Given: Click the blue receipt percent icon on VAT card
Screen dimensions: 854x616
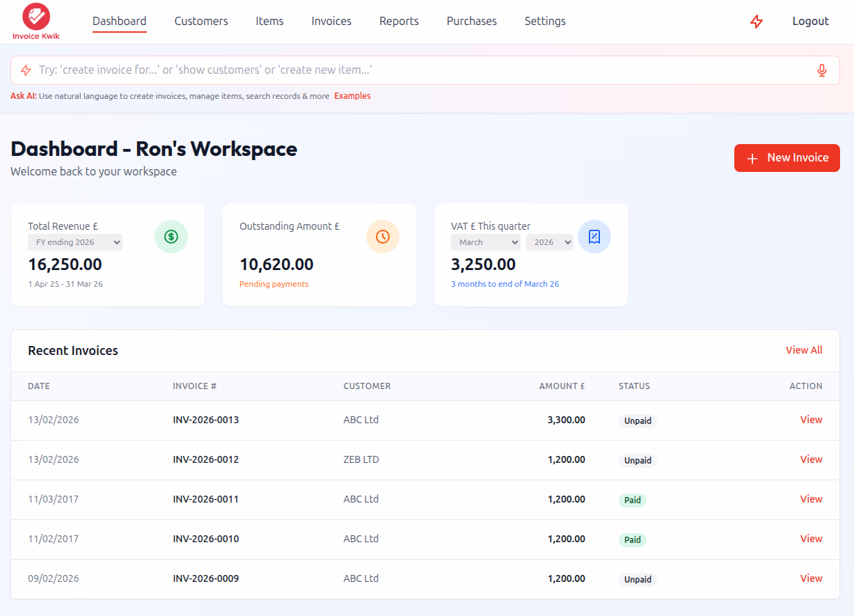Looking at the screenshot, I should tap(594, 237).
